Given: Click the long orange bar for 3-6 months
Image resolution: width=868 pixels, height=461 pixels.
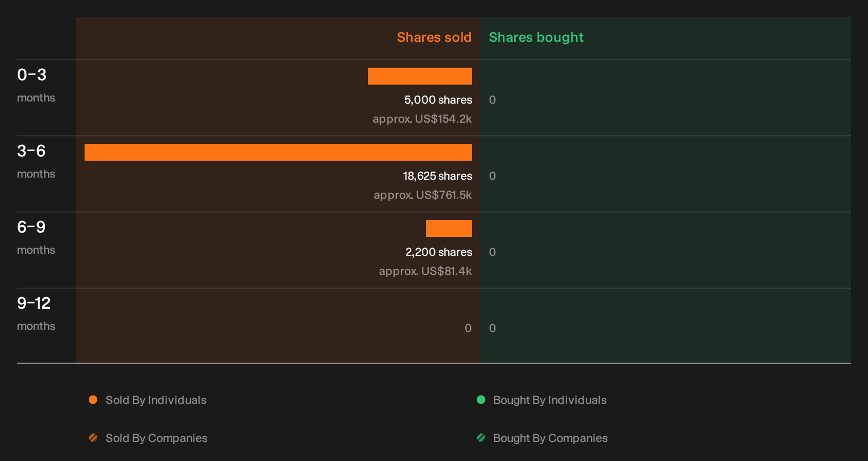Looking at the screenshot, I should point(278,152).
